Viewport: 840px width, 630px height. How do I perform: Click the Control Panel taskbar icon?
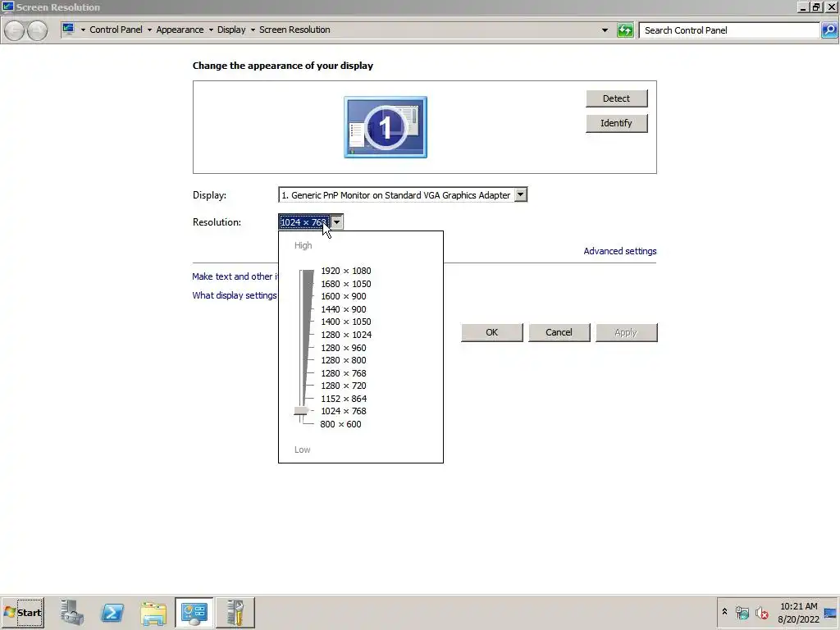(x=194, y=613)
